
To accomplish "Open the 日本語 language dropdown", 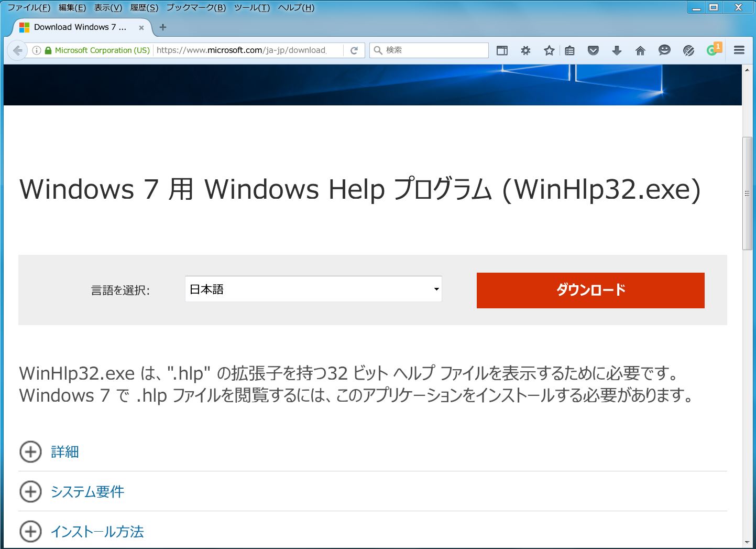I will click(x=313, y=289).
